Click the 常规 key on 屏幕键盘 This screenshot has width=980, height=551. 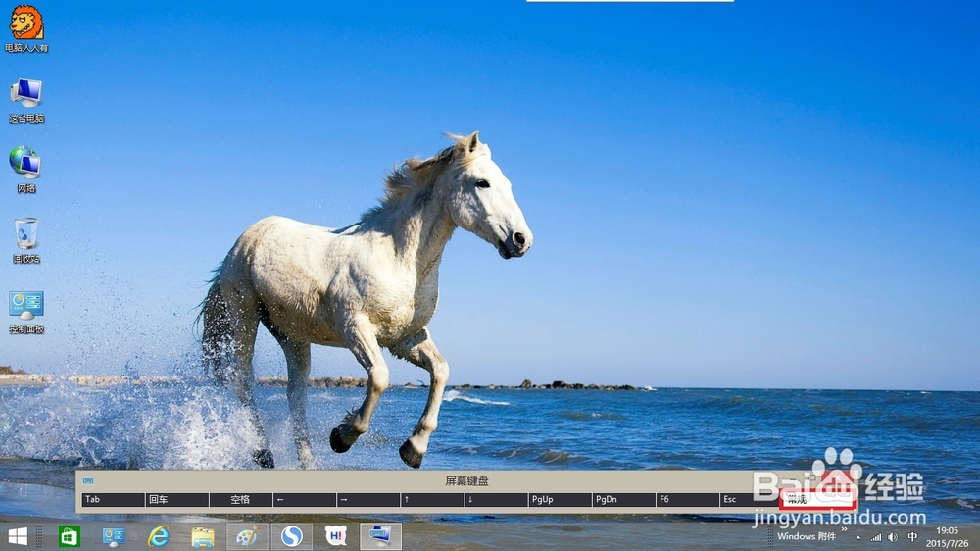817,500
